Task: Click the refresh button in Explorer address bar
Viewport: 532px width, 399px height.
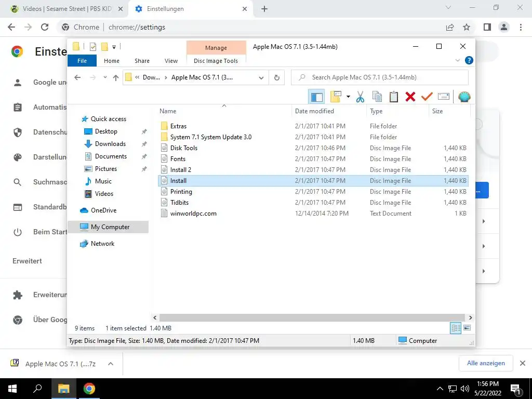Action: click(277, 77)
